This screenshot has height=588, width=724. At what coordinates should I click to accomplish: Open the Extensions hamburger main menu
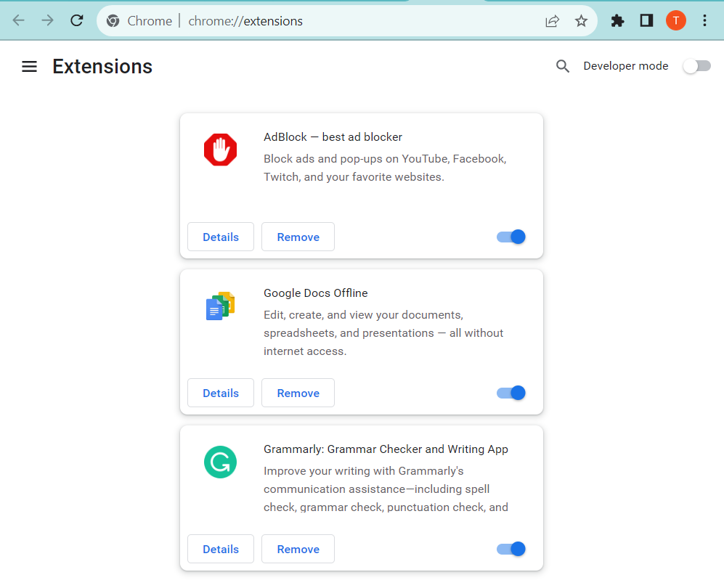coord(29,67)
